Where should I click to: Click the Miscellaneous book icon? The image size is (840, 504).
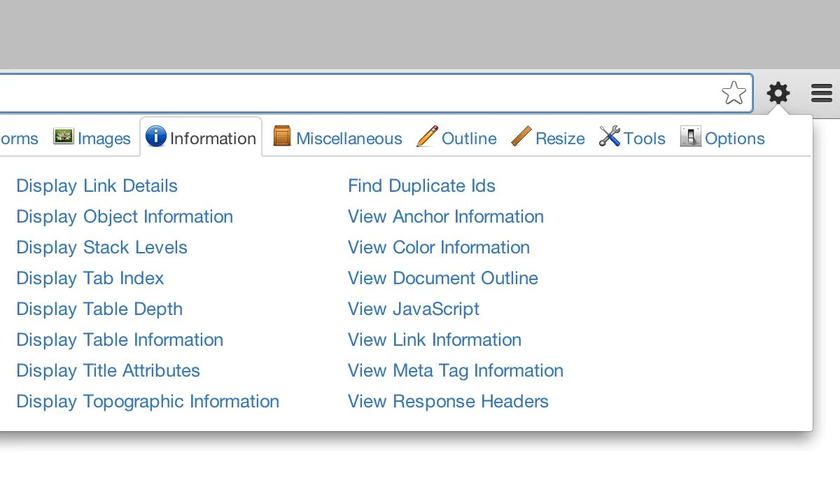coord(282,136)
